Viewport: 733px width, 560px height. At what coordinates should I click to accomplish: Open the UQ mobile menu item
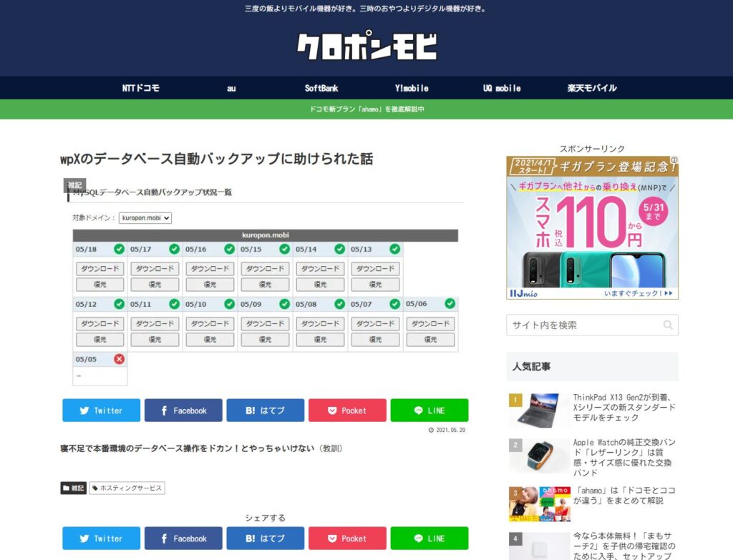click(x=502, y=88)
